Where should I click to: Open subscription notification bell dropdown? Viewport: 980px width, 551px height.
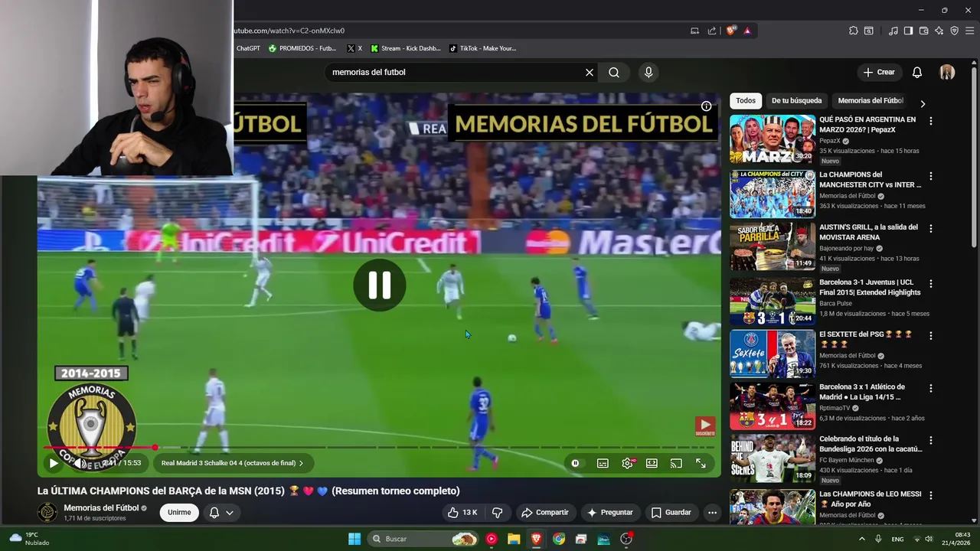(x=221, y=513)
